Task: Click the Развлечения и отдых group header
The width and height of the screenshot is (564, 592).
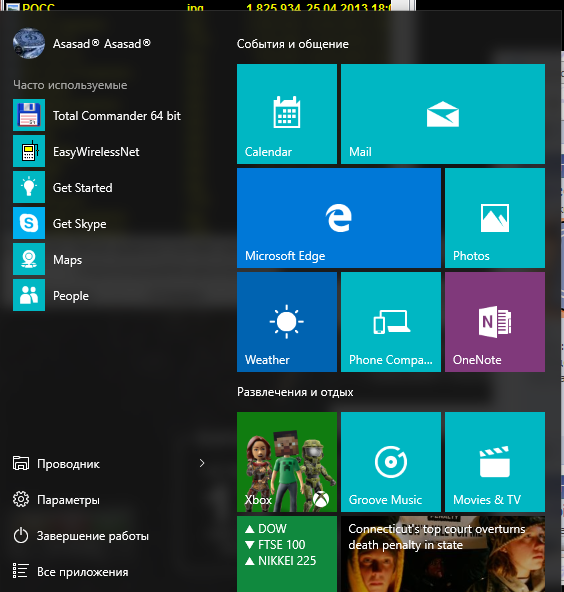Action: (295, 392)
